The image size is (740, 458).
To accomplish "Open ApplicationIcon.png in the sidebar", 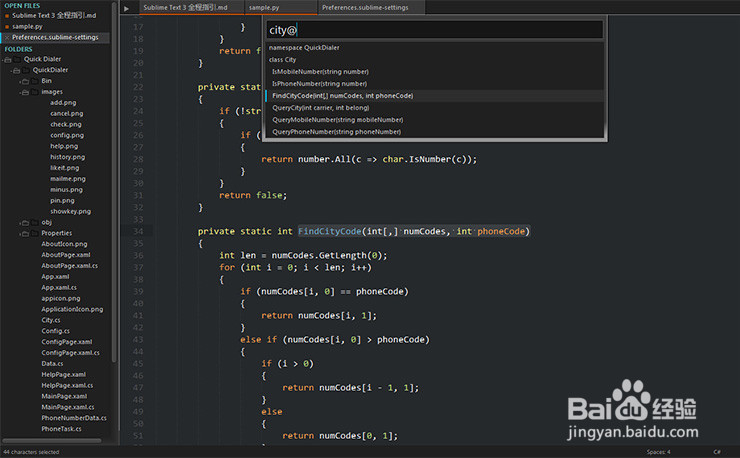I will tap(72, 309).
